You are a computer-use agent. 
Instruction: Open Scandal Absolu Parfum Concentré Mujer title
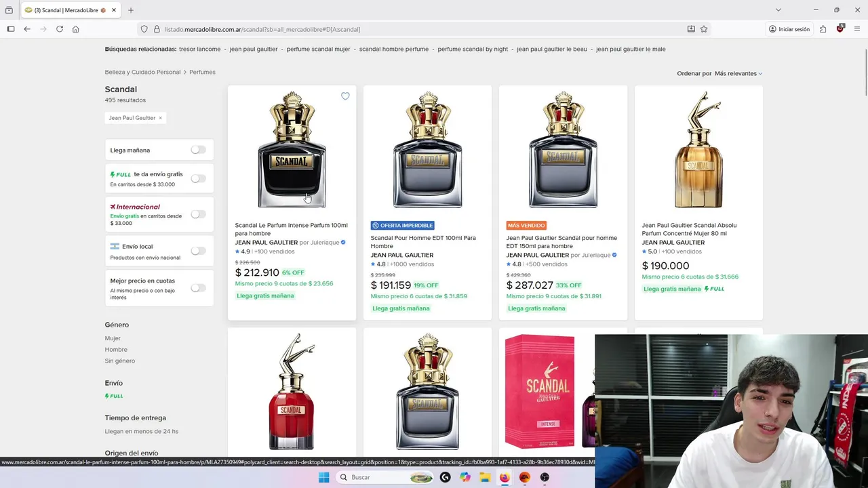(x=689, y=229)
